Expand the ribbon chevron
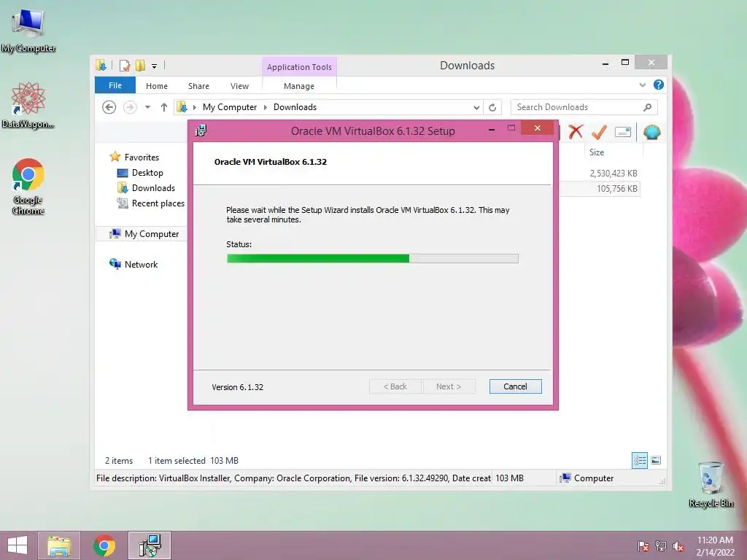 (x=643, y=85)
